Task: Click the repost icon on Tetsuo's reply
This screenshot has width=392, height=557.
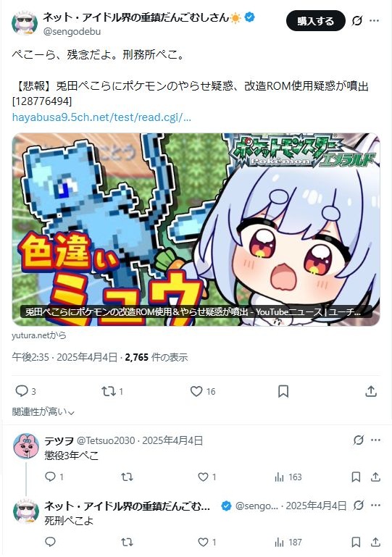Action: [127, 477]
